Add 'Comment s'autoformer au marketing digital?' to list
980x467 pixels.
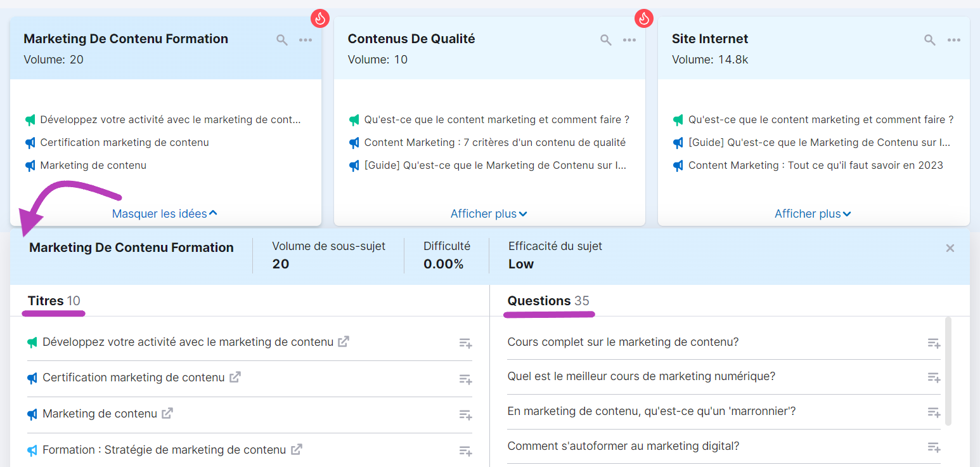[x=934, y=447]
